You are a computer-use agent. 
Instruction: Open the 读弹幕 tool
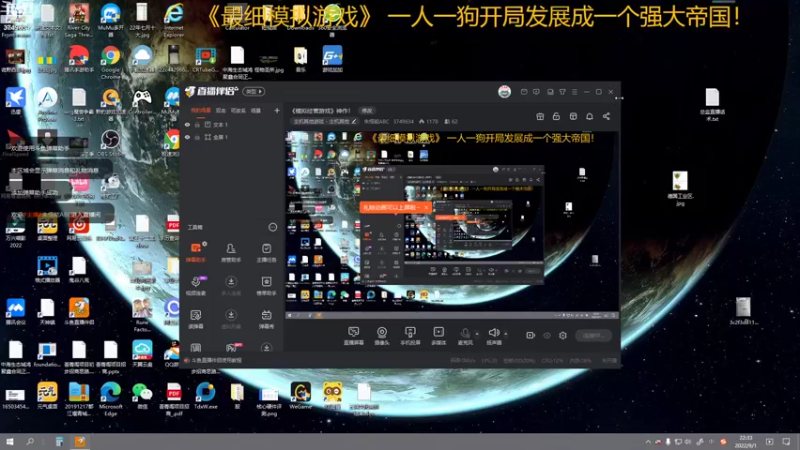click(196, 319)
